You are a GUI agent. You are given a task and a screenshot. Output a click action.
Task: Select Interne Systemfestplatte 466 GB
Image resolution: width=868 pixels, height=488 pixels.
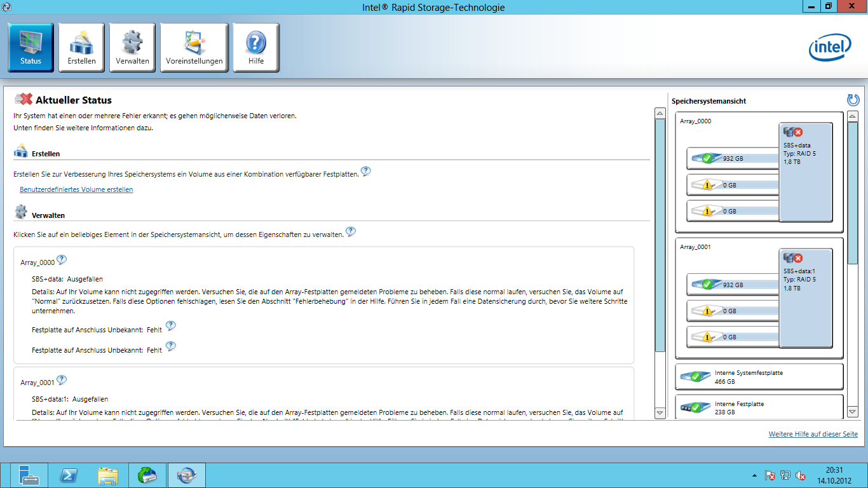click(759, 377)
